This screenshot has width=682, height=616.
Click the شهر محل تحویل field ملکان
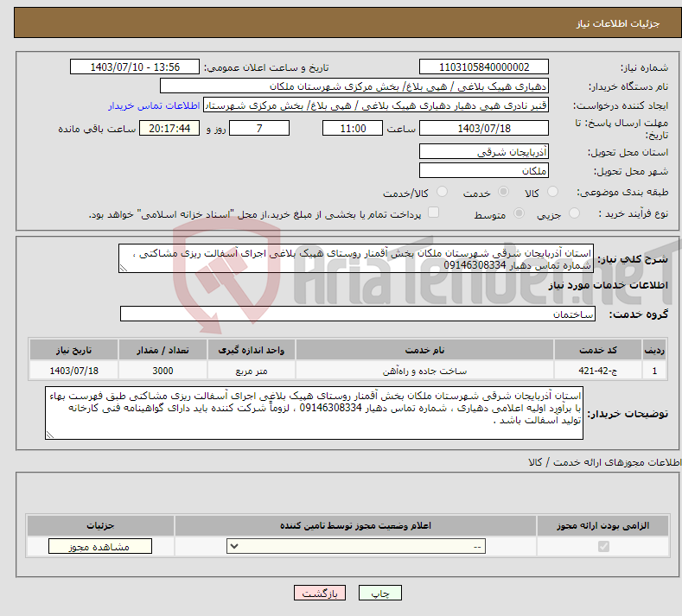point(484,170)
